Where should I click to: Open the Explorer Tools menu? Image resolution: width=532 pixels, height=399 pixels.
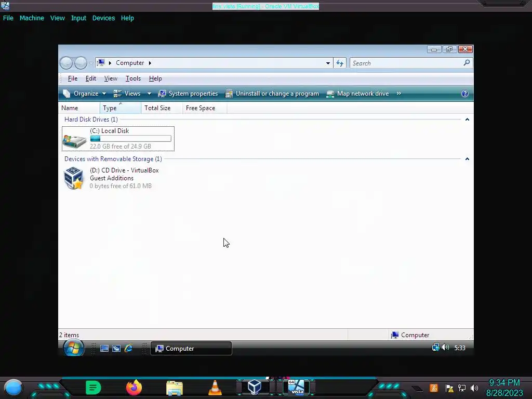pos(133,78)
